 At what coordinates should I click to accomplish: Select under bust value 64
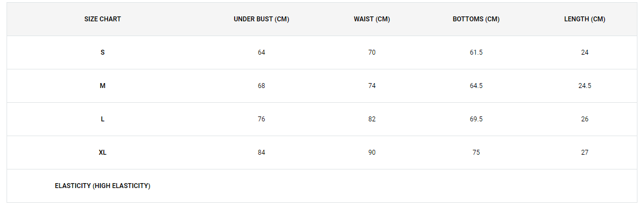coord(261,52)
